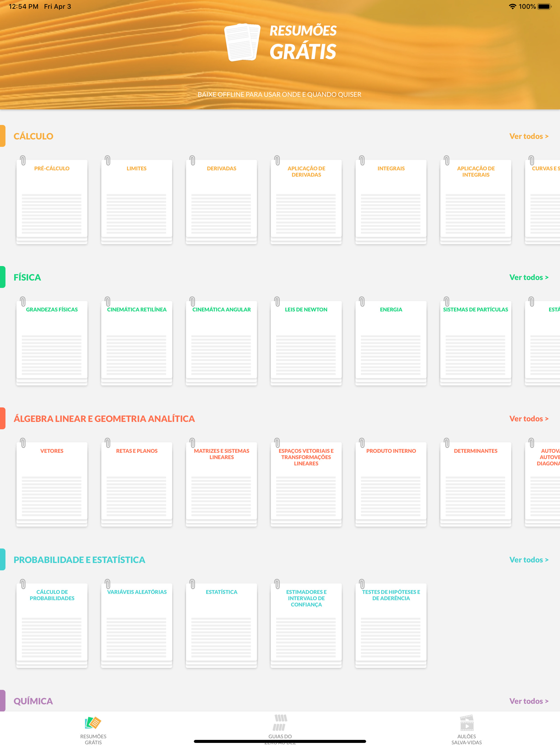Open the Estatística summary card

pos(221,624)
